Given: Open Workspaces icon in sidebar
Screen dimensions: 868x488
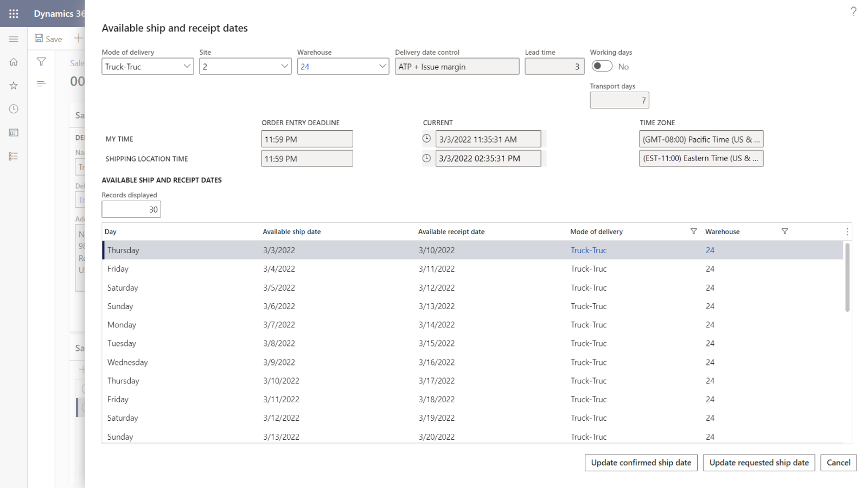Looking at the screenshot, I should pos(14,133).
